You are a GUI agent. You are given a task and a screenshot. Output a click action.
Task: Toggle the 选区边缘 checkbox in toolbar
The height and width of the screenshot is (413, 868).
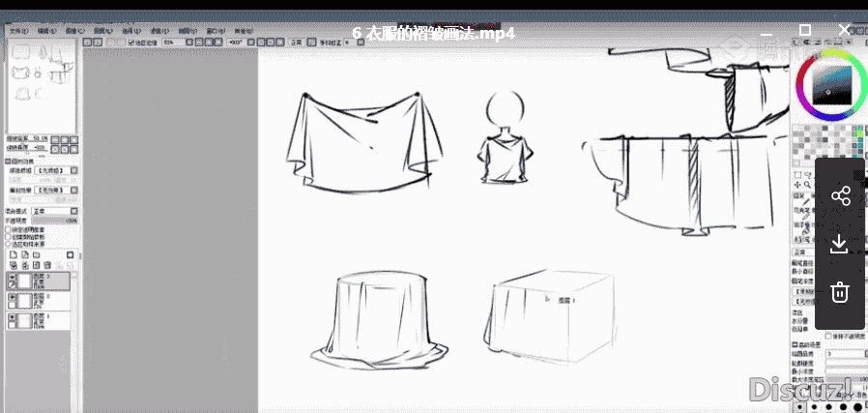pos(131,43)
